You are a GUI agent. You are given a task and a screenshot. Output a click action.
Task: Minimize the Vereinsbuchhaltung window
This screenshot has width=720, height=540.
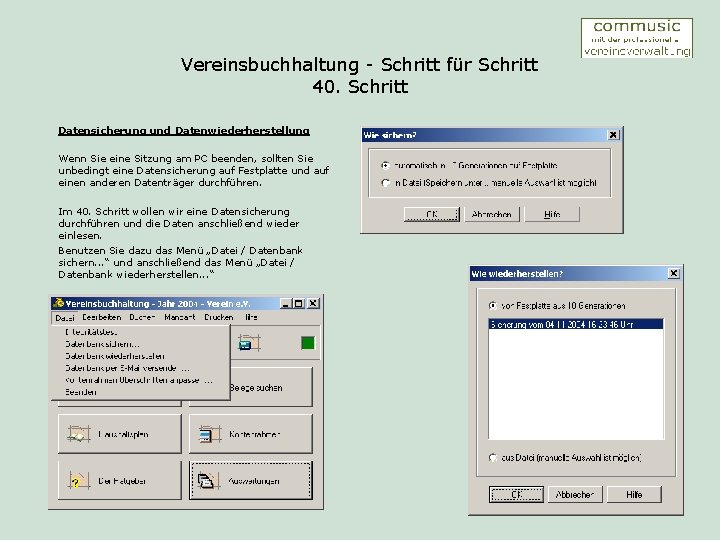(286, 304)
